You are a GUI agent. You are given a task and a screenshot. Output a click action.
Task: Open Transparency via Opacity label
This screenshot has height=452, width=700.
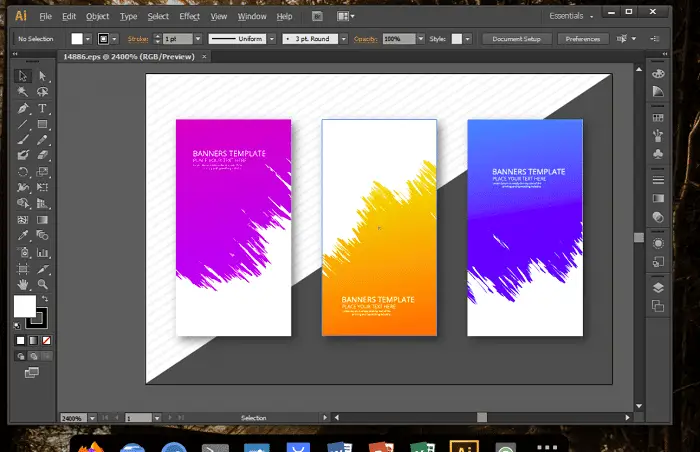point(366,39)
